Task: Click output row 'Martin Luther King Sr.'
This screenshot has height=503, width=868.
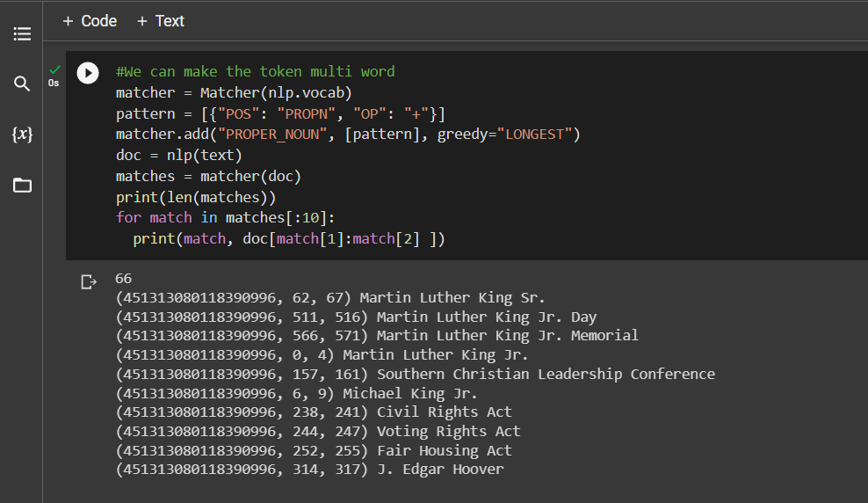Action: click(x=330, y=298)
